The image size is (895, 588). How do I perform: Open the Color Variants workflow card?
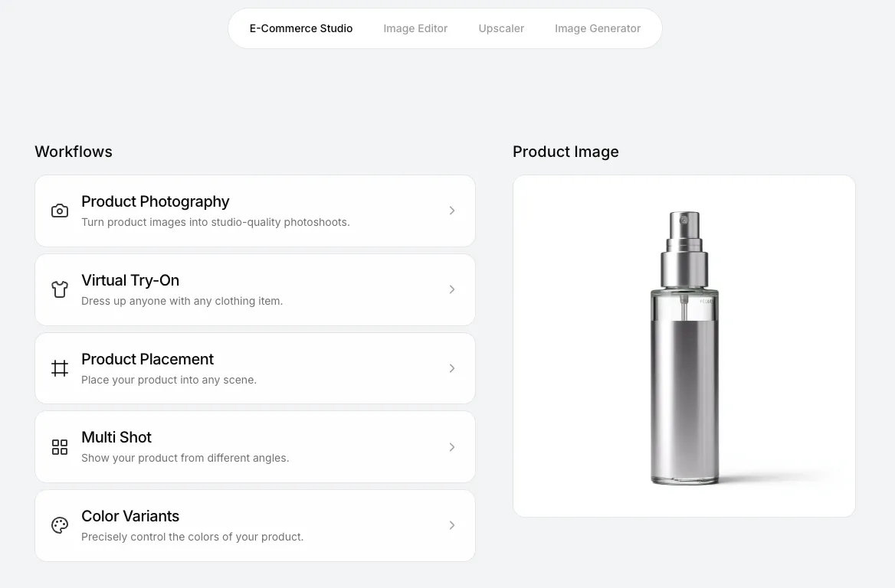[x=230, y=525]
